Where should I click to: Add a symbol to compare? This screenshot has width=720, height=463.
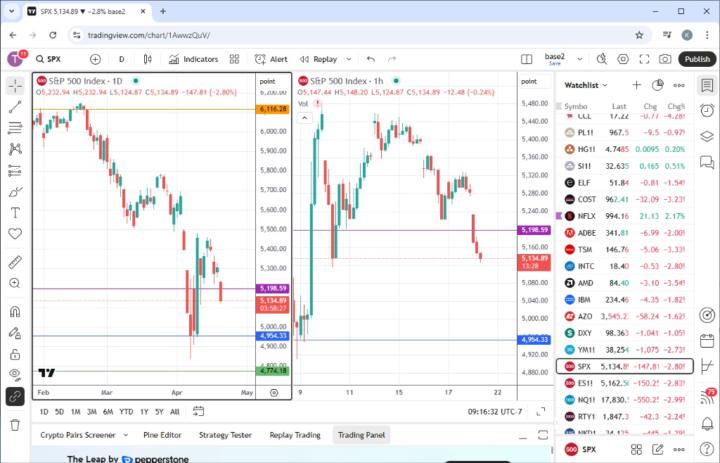(x=95, y=59)
